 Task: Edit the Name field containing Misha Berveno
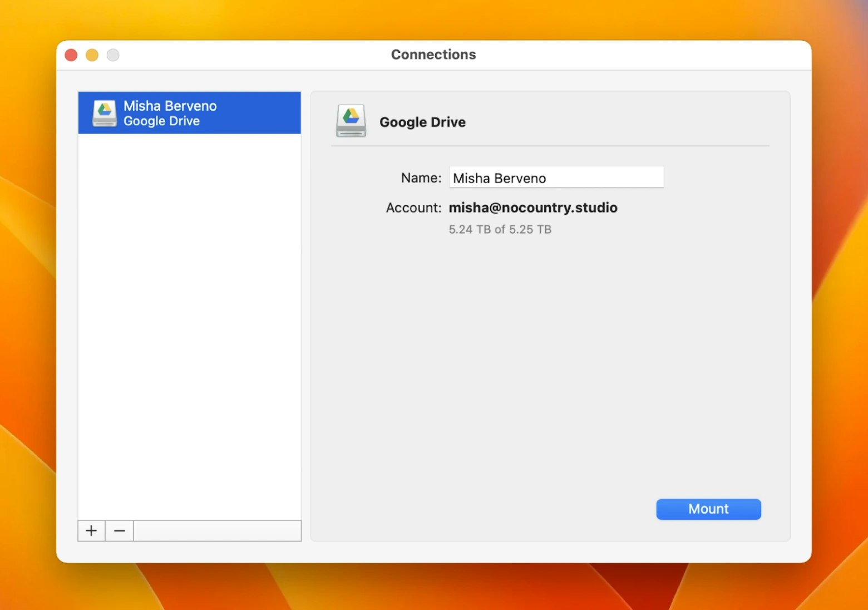click(x=556, y=178)
